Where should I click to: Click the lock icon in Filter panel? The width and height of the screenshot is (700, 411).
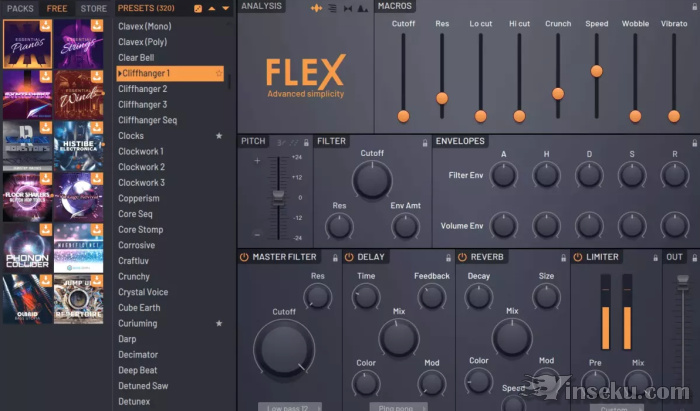[x=424, y=142]
